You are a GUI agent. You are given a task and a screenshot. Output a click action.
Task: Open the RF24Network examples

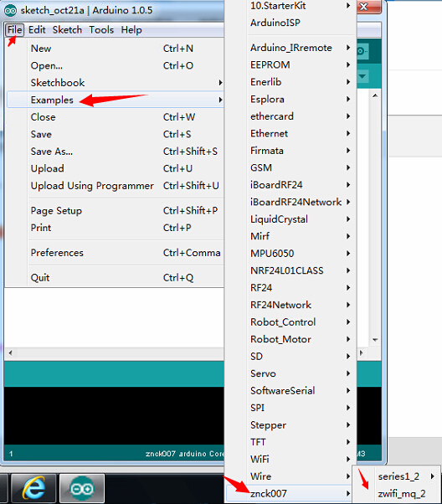click(290, 305)
